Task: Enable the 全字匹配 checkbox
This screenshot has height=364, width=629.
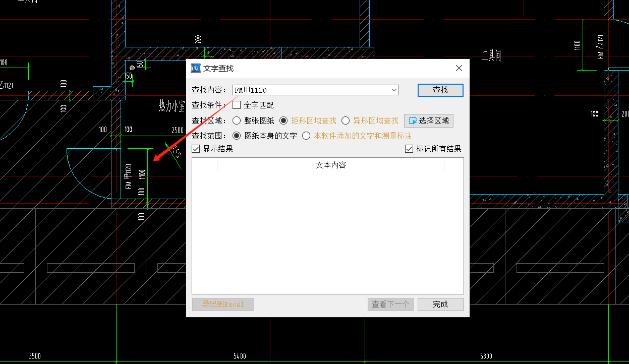Action: [237, 105]
